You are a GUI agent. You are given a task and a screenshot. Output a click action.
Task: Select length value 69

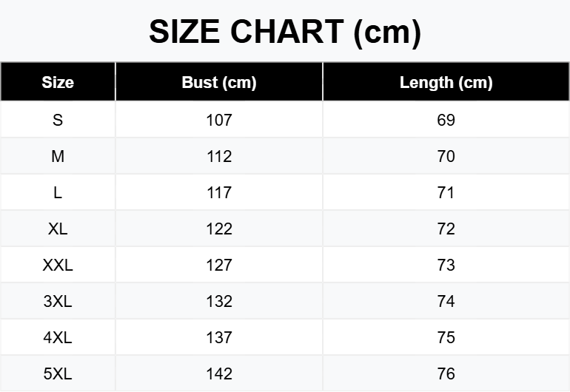[x=446, y=120]
